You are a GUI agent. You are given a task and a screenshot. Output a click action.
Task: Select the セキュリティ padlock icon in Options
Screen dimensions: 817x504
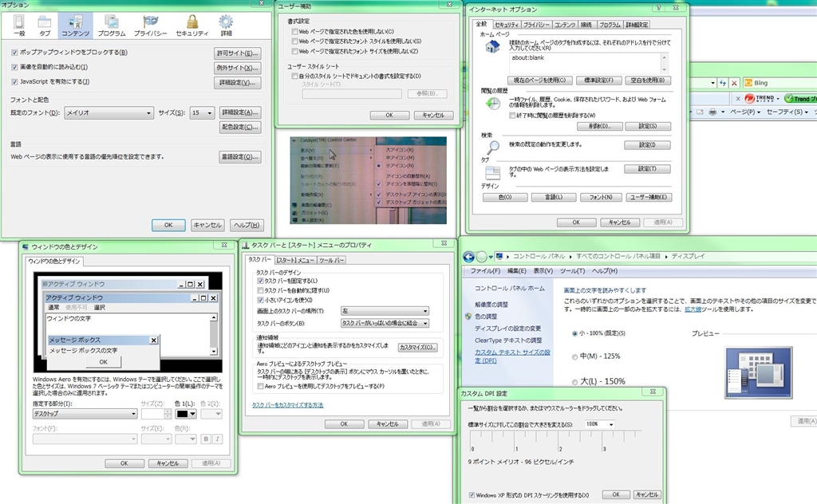191,25
